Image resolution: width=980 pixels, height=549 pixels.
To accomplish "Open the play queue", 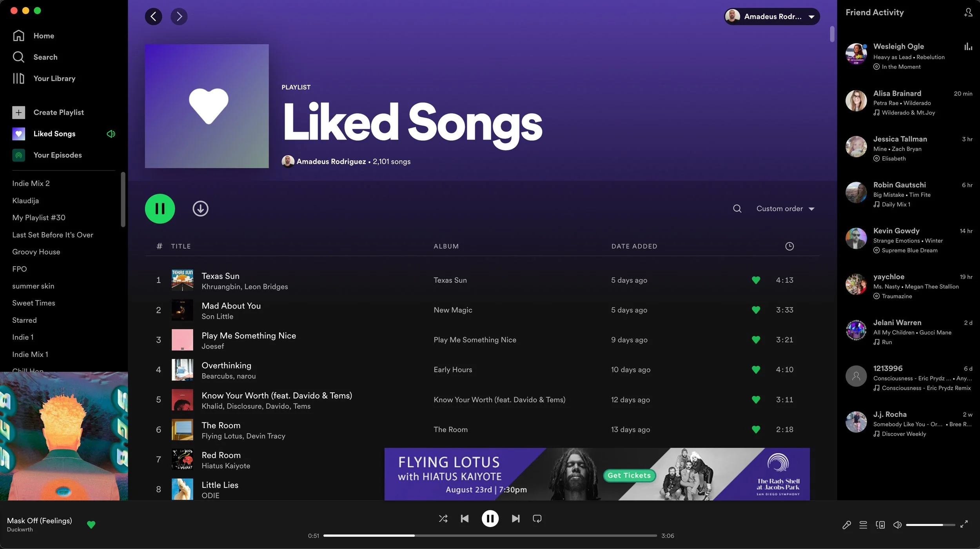I will (863, 525).
